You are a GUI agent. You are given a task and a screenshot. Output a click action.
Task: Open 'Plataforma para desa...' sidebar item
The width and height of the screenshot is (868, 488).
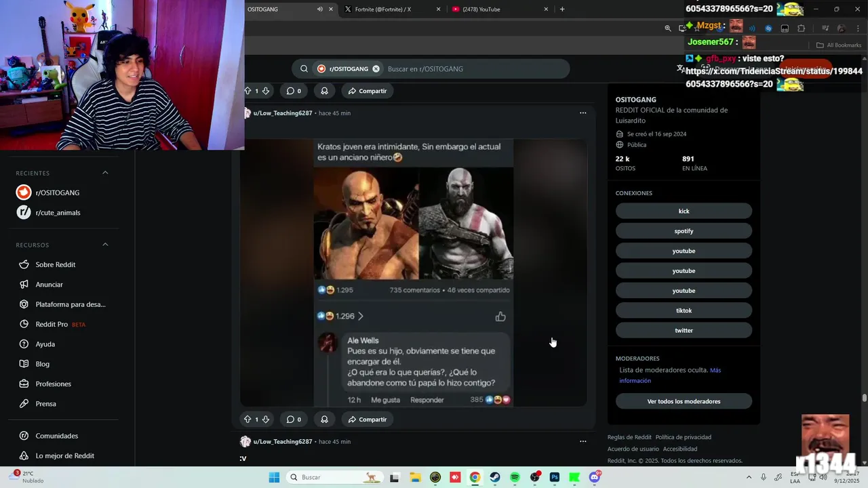[x=62, y=304]
